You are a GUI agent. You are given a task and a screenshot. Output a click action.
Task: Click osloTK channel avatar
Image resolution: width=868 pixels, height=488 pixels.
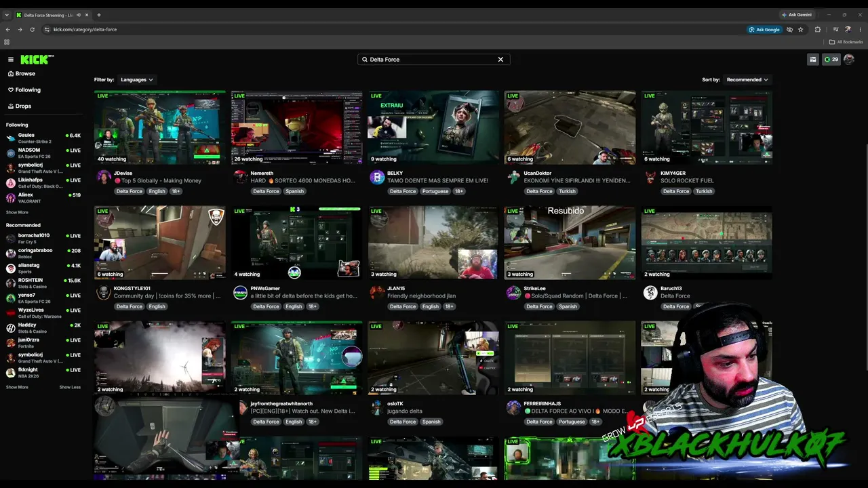377,408
